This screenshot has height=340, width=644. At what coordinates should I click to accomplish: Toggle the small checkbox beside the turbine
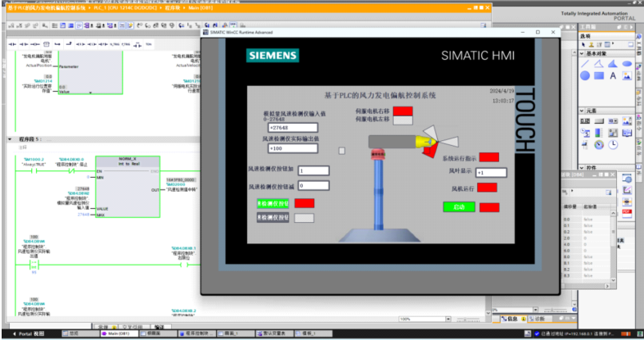[x=342, y=151]
